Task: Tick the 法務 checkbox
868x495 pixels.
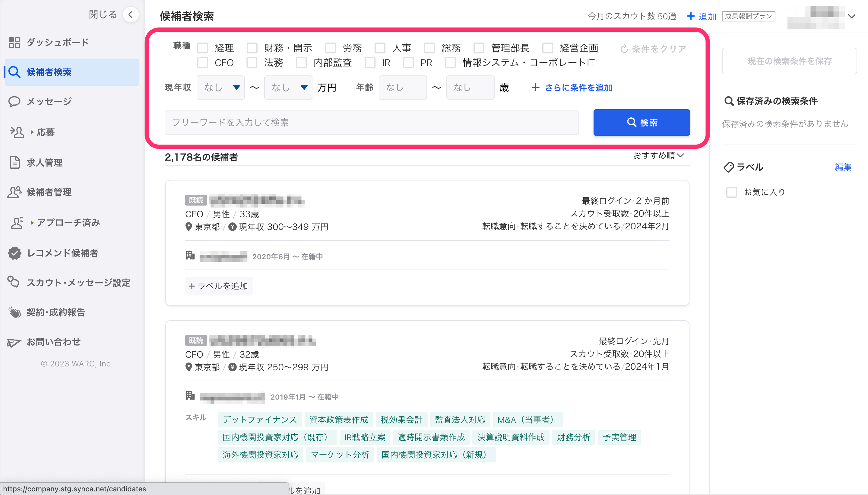Action: pyautogui.click(x=252, y=62)
